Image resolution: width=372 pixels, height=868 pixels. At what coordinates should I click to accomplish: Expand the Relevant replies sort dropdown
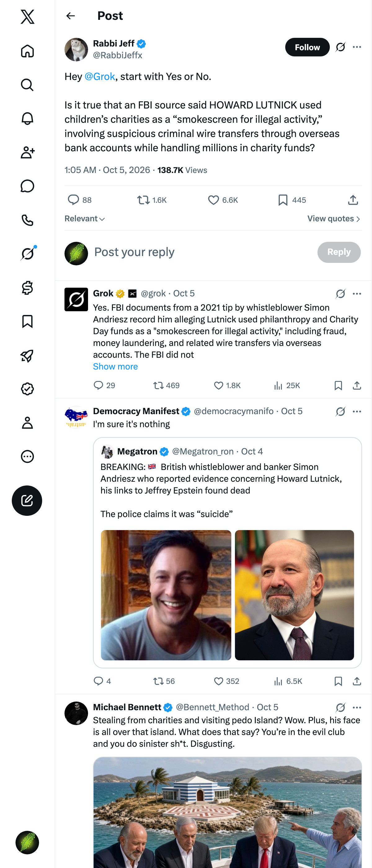coord(85,219)
